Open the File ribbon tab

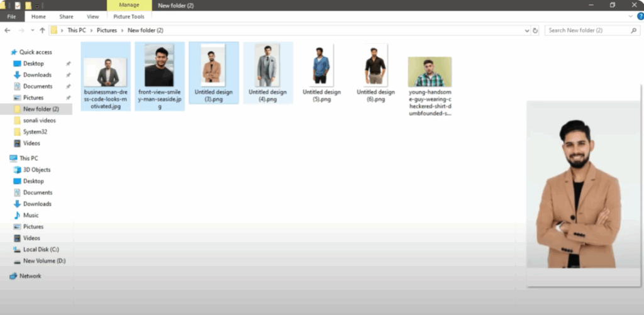click(11, 17)
